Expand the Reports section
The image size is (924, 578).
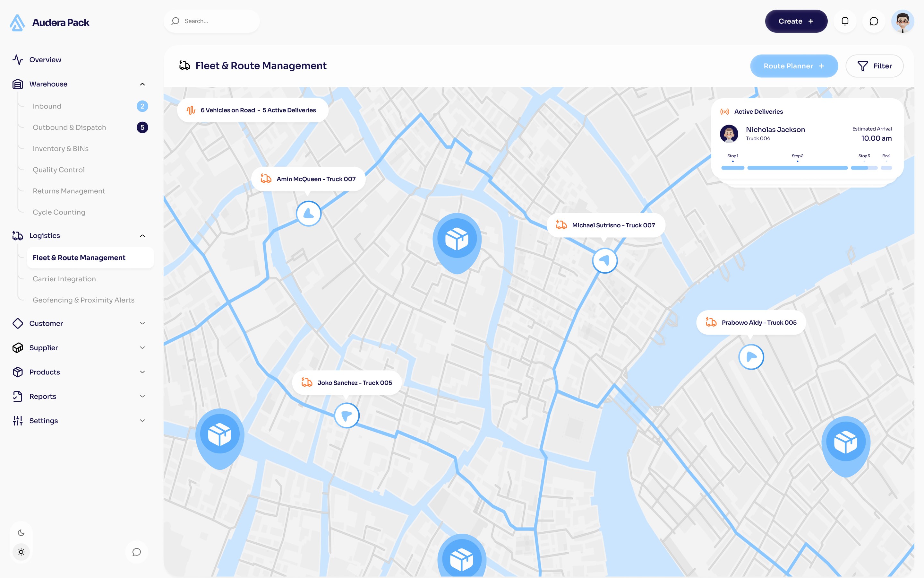[x=142, y=397]
